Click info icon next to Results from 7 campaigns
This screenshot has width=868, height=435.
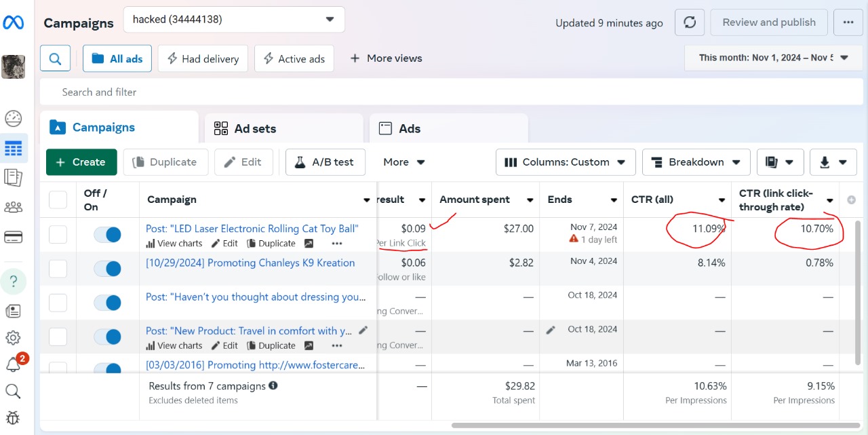273,385
